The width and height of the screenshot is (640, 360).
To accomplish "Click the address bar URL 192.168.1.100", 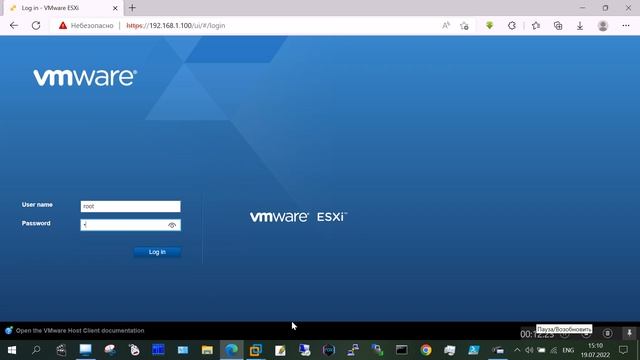I will (x=176, y=25).
